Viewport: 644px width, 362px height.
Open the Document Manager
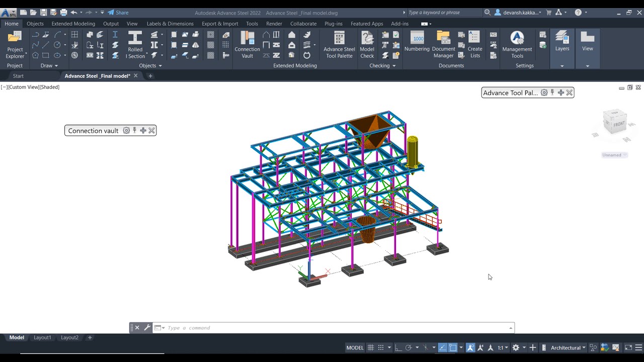pos(443,45)
